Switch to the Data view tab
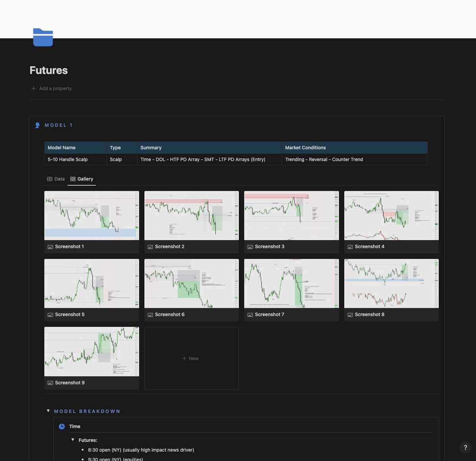This screenshot has height=461, width=476. 56,179
